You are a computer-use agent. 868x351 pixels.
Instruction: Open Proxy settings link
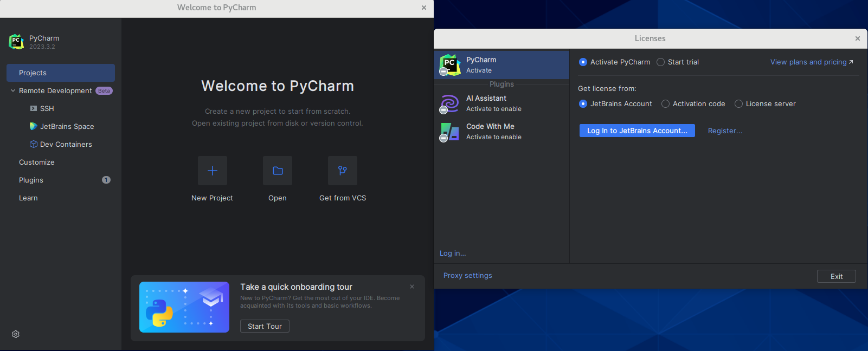(468, 275)
